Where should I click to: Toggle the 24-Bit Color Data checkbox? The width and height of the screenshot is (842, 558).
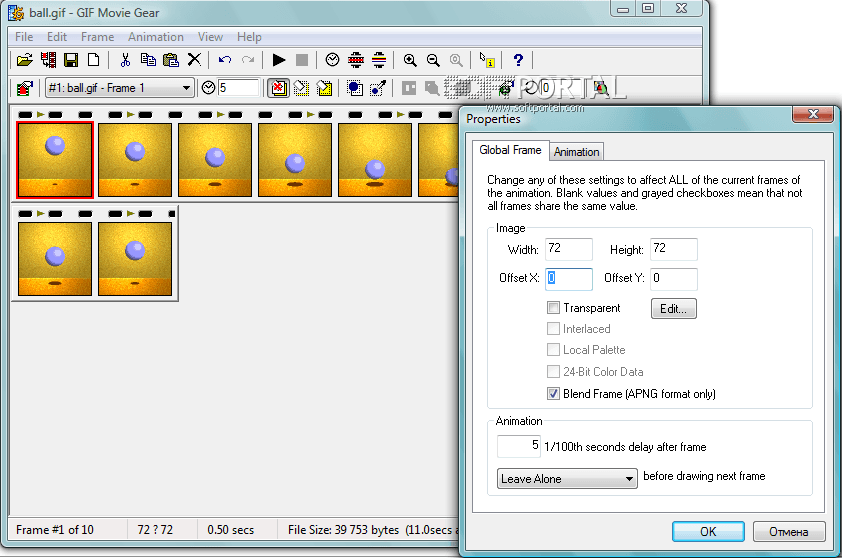[553, 372]
